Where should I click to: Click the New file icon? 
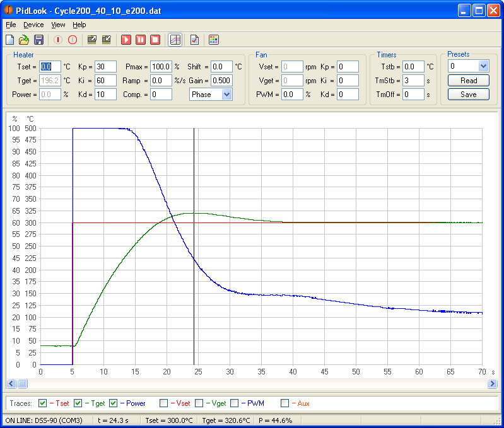[x=10, y=40]
